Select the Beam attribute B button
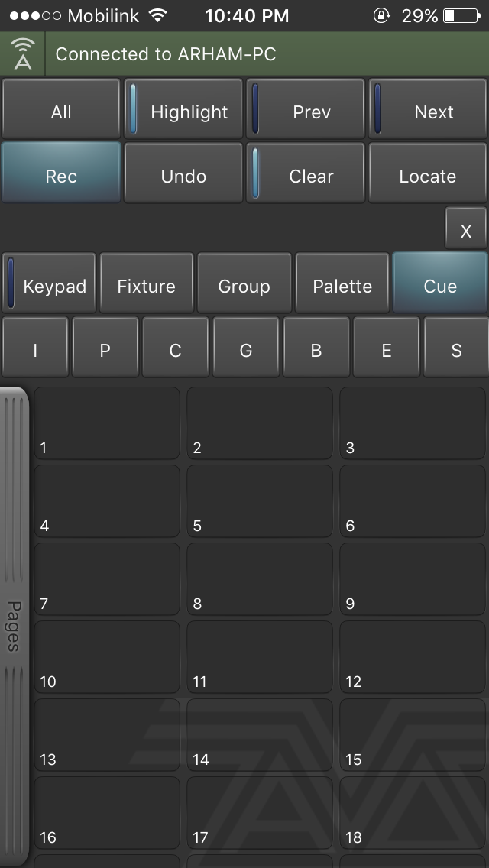Image resolution: width=489 pixels, height=868 pixels. click(316, 348)
